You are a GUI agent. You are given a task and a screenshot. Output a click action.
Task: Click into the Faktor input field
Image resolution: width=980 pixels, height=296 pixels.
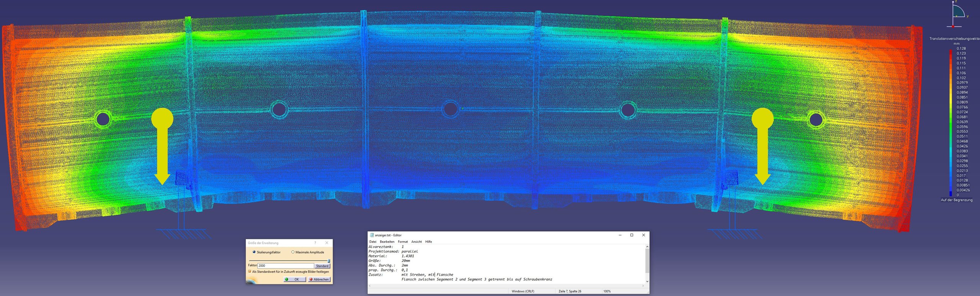pos(285,266)
